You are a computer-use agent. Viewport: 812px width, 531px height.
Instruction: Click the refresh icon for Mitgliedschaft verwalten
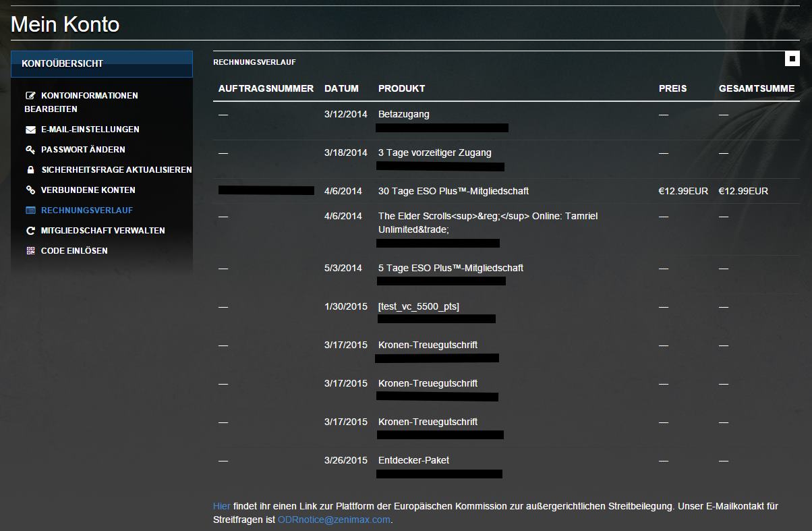point(30,231)
